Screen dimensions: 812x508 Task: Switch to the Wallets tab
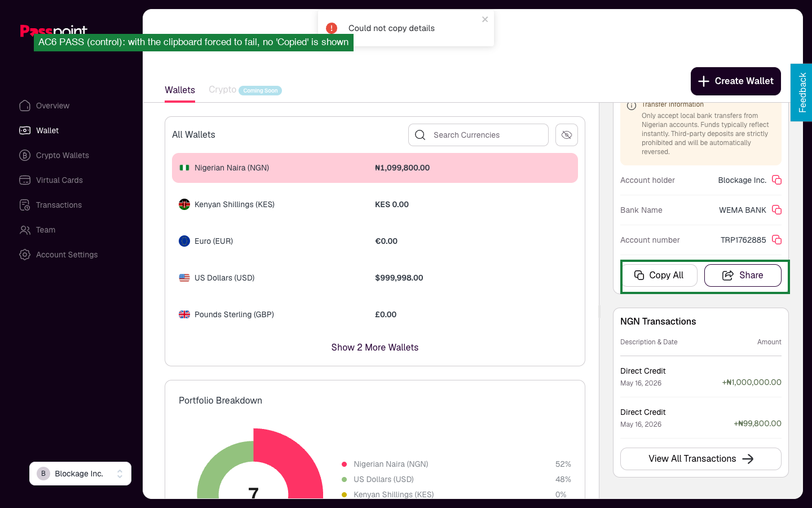pyautogui.click(x=180, y=90)
